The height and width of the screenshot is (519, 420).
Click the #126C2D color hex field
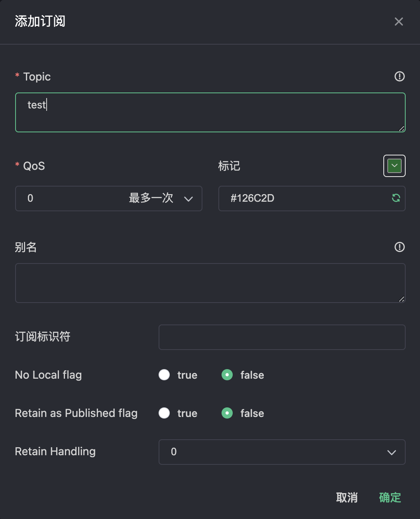(312, 198)
